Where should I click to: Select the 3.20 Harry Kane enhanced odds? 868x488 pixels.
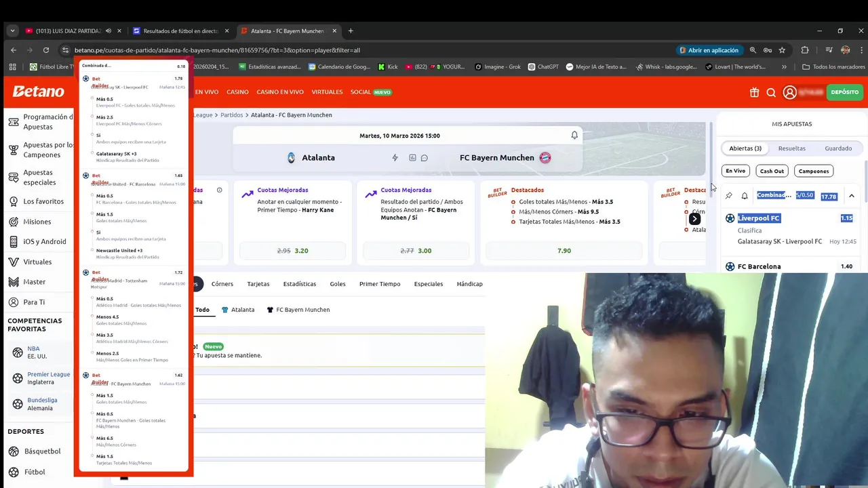[x=294, y=251]
